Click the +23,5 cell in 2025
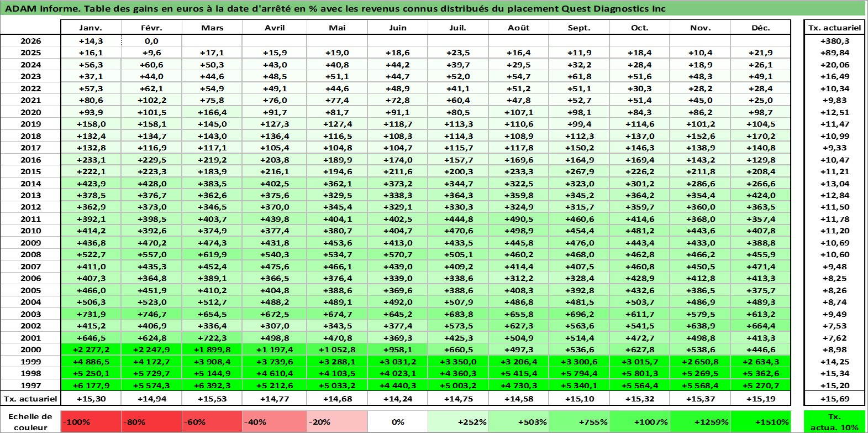This screenshot has height=433, width=868. (x=458, y=53)
